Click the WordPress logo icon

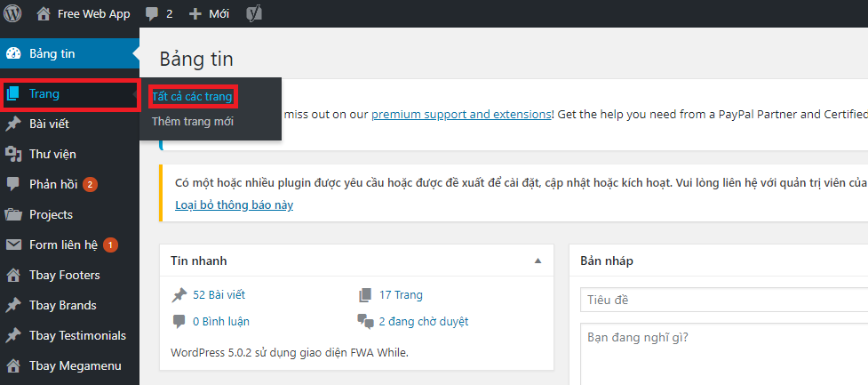(12, 13)
